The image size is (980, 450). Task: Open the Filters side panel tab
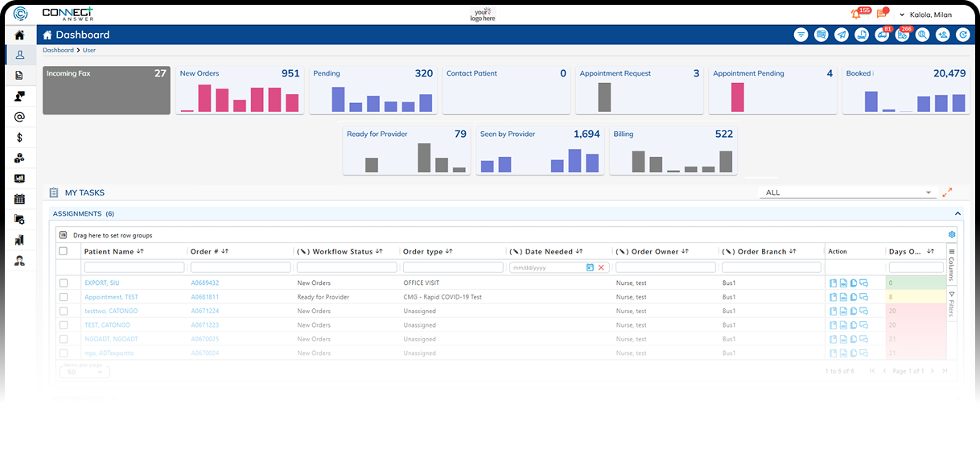[951, 304]
